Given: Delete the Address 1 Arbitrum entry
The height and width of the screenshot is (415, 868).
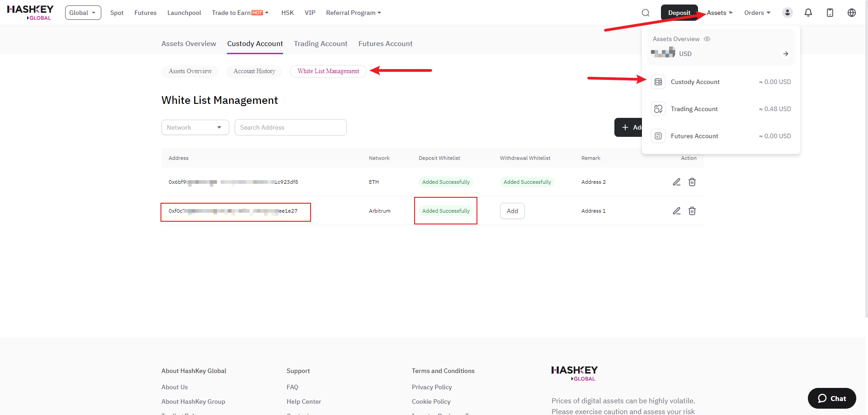Looking at the screenshot, I should pos(692,211).
